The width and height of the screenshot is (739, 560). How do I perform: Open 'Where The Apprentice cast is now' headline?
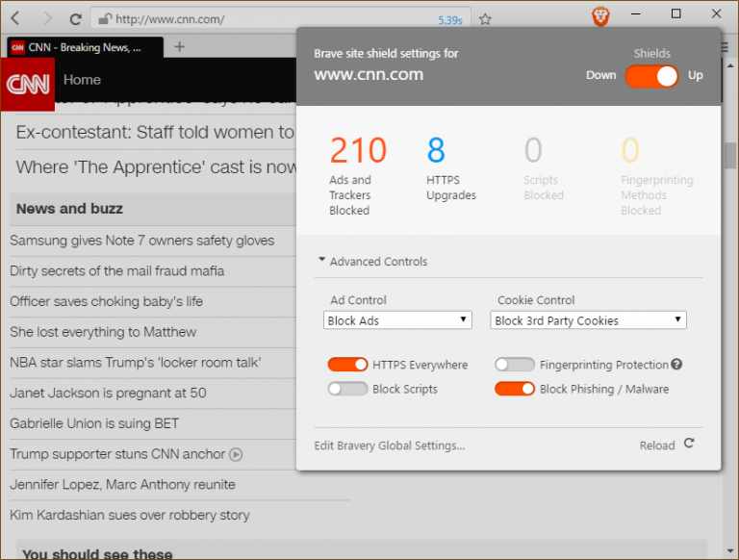point(156,167)
